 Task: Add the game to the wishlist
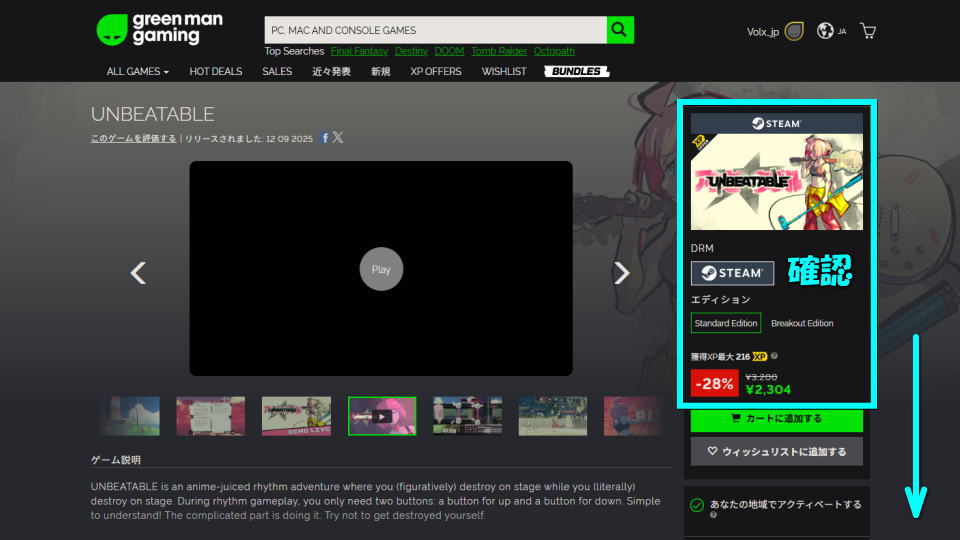click(776, 452)
